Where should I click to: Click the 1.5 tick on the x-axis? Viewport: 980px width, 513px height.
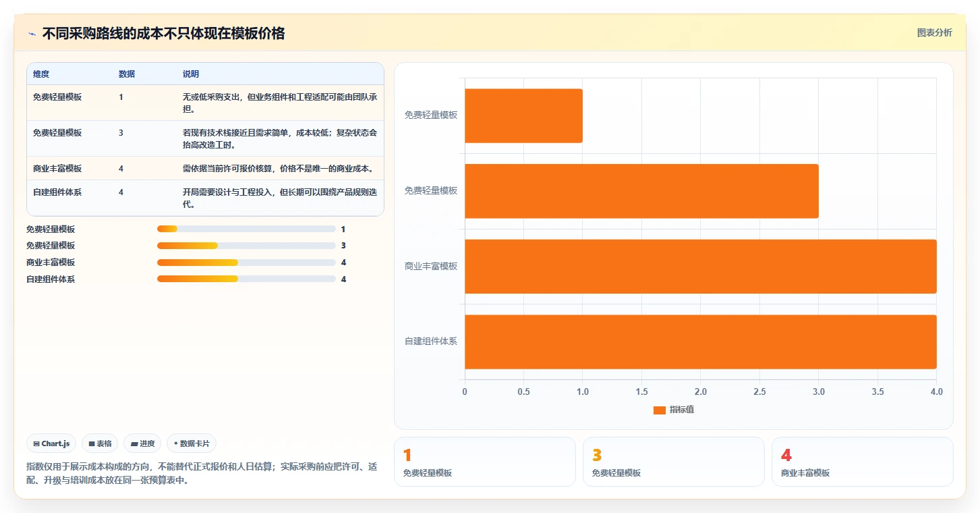[641, 391]
